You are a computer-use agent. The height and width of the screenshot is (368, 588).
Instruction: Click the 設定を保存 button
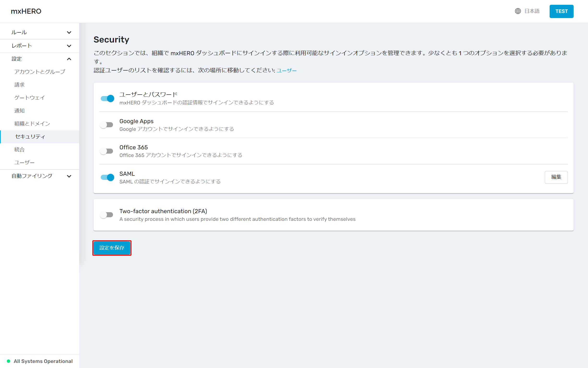112,248
